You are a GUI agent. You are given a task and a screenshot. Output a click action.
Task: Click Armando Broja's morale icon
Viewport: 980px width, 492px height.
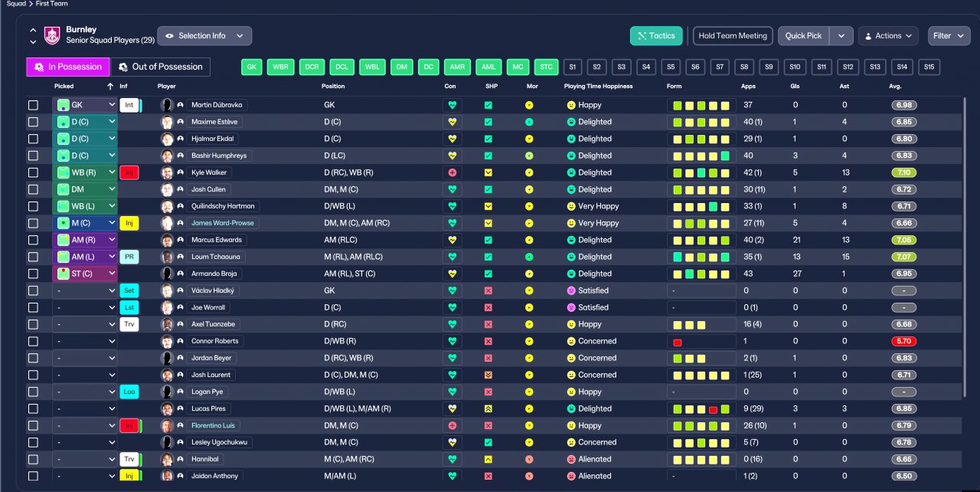pyautogui.click(x=529, y=274)
